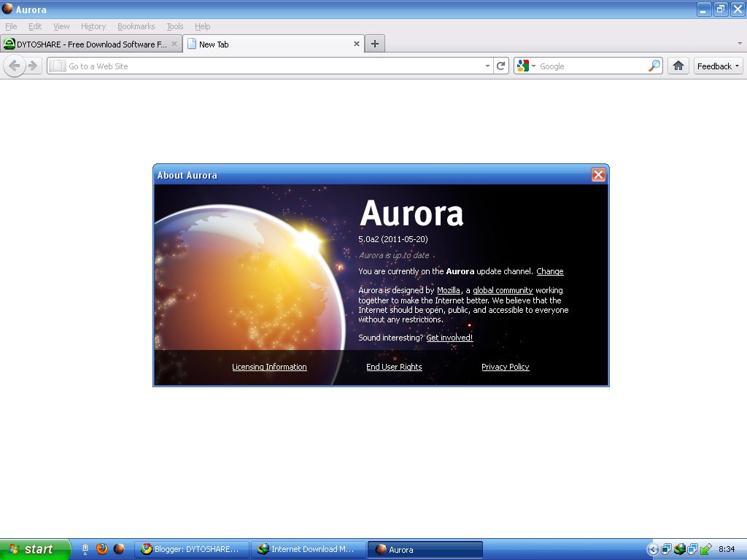
Task: Click the green safely remove hardware tray icon
Action: [x=705, y=549]
